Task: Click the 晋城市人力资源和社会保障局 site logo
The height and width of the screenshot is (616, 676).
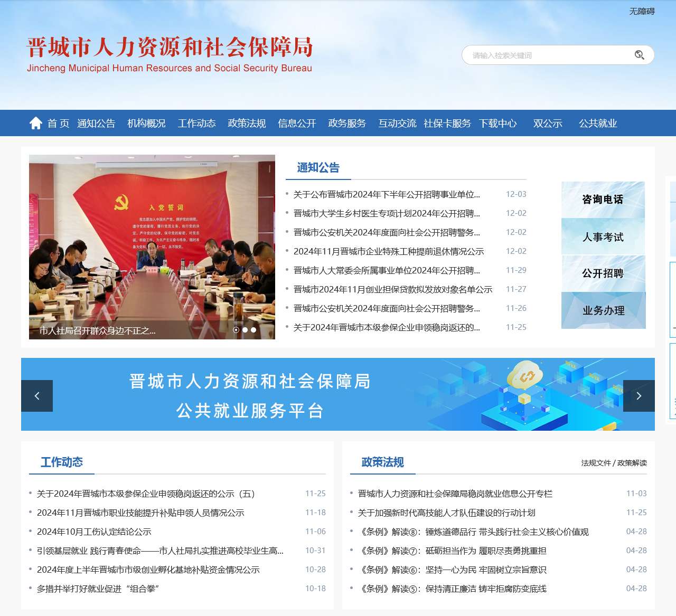Action: coord(170,54)
